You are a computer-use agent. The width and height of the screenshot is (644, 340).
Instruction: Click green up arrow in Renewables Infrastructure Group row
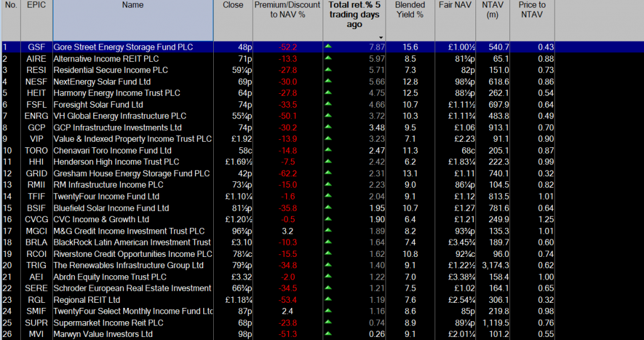[x=328, y=265]
